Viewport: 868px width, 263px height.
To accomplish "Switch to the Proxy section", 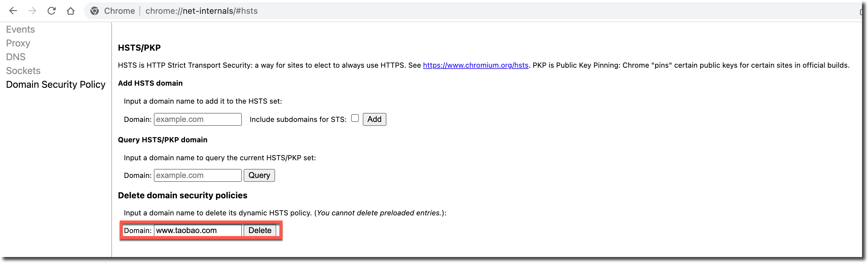I will [x=18, y=43].
